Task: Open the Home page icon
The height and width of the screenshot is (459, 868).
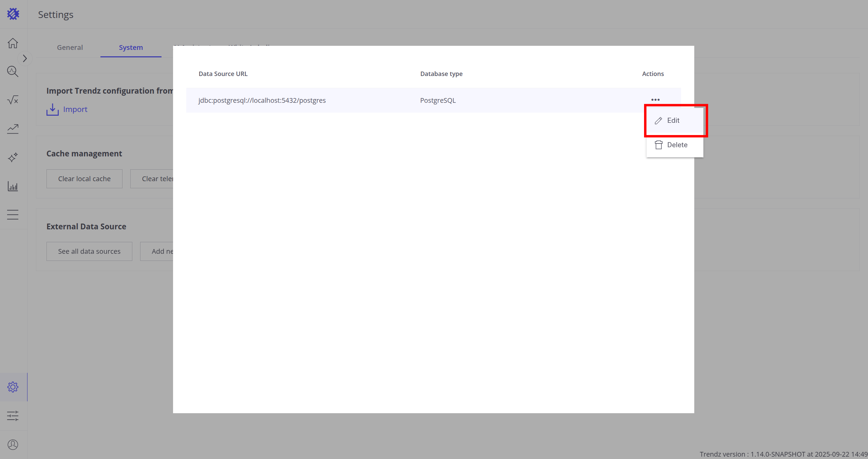Action: (x=13, y=43)
